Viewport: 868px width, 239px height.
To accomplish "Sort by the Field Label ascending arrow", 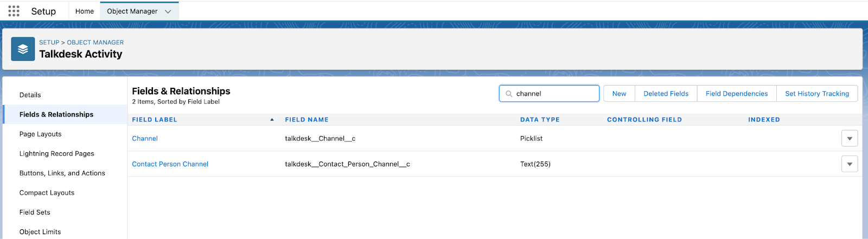I will click(272, 120).
